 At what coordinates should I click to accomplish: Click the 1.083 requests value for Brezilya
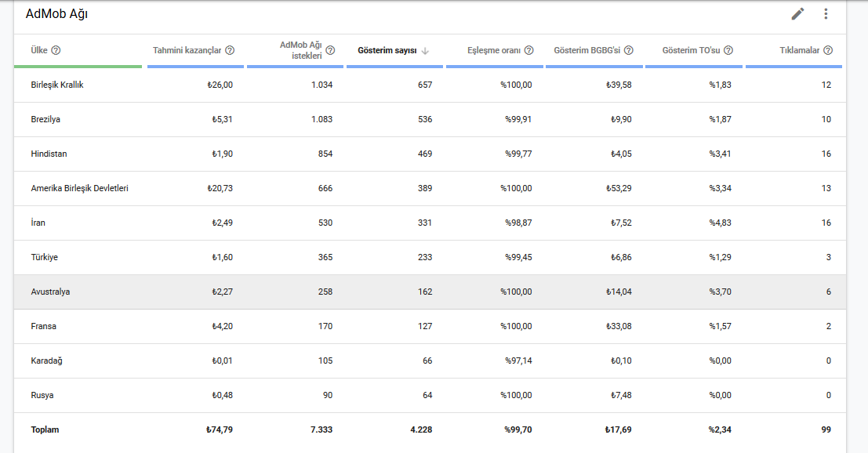coord(321,119)
